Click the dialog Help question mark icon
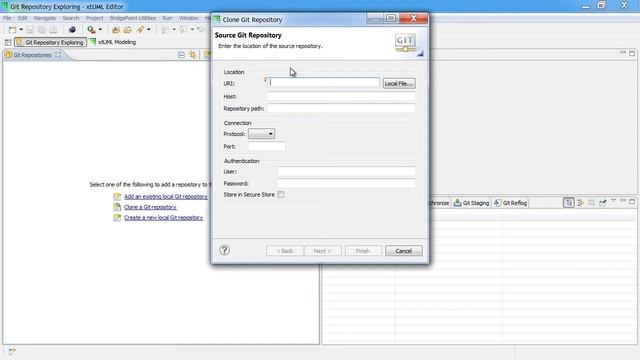This screenshot has height=360, width=640. [224, 250]
